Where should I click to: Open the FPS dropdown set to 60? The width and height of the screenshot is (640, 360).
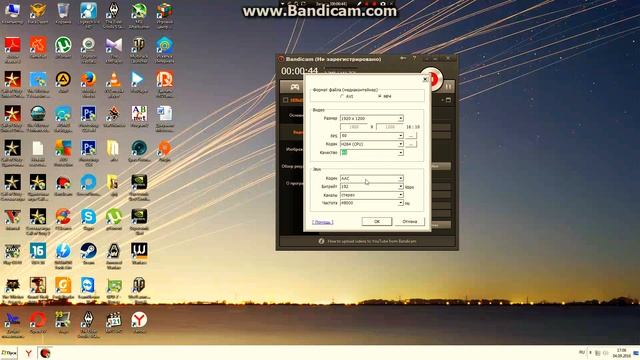click(371, 136)
